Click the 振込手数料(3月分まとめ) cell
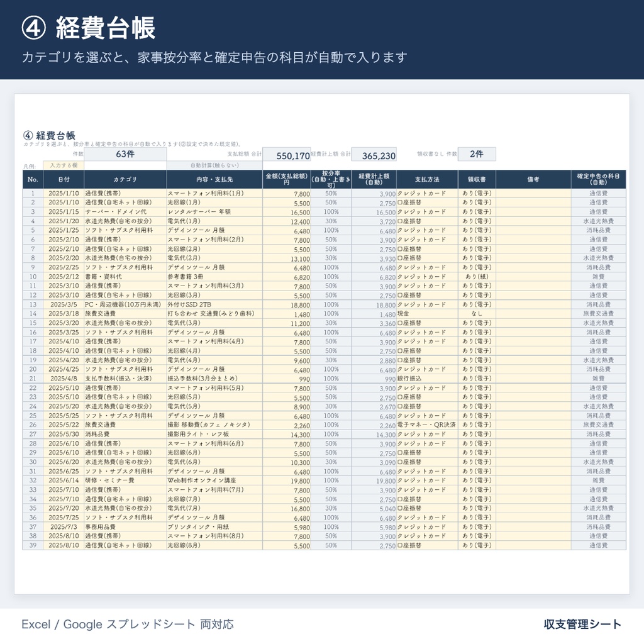 click(214, 379)
